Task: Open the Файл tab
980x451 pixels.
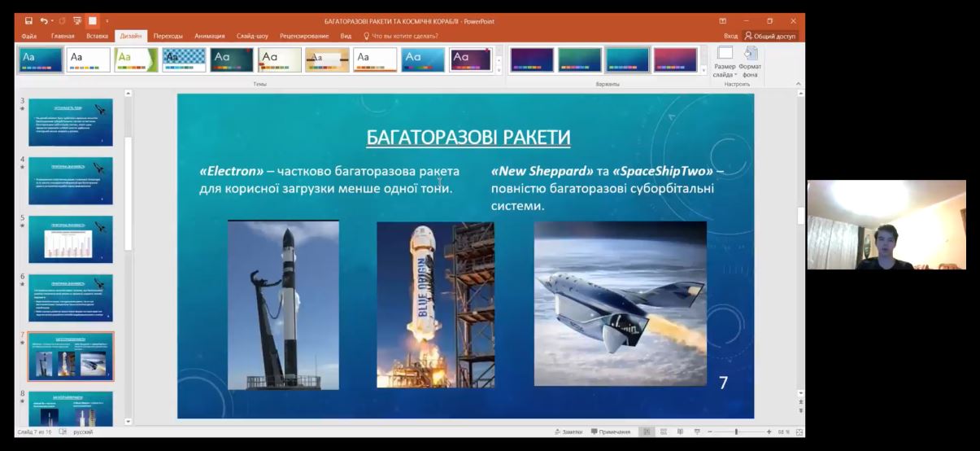Action: click(29, 36)
